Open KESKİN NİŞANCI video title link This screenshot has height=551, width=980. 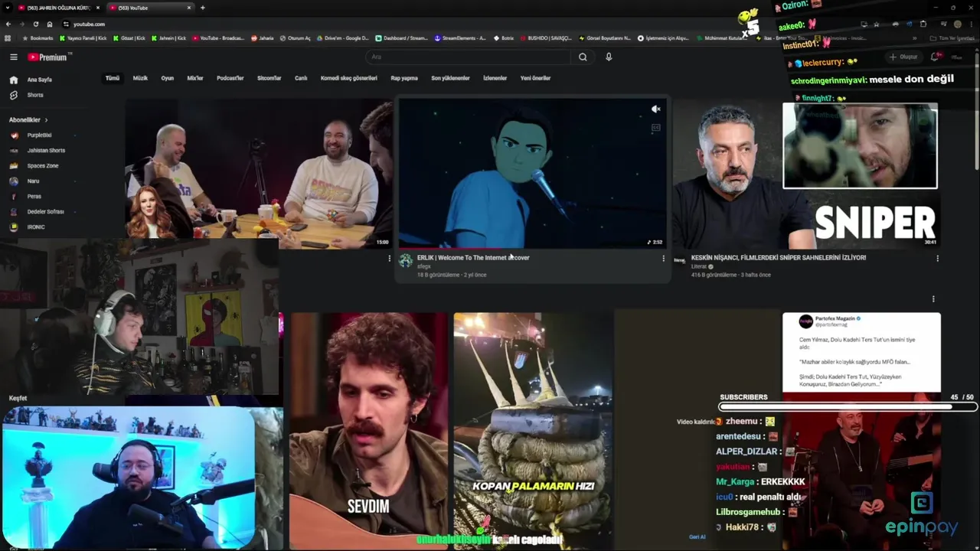click(779, 258)
